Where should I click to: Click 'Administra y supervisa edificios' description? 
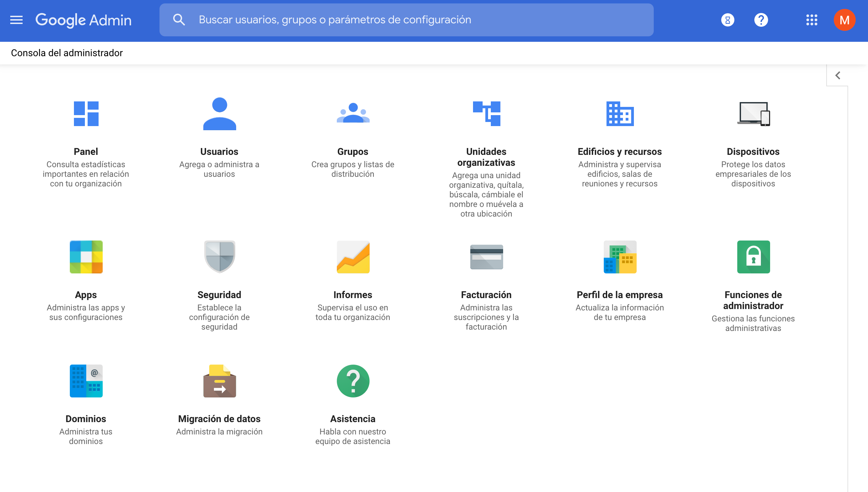(620, 174)
